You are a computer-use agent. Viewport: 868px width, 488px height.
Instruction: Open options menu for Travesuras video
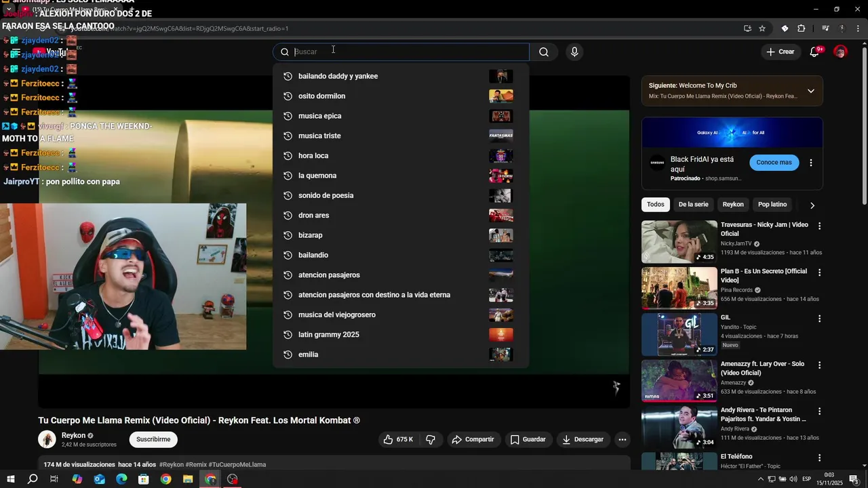819,226
